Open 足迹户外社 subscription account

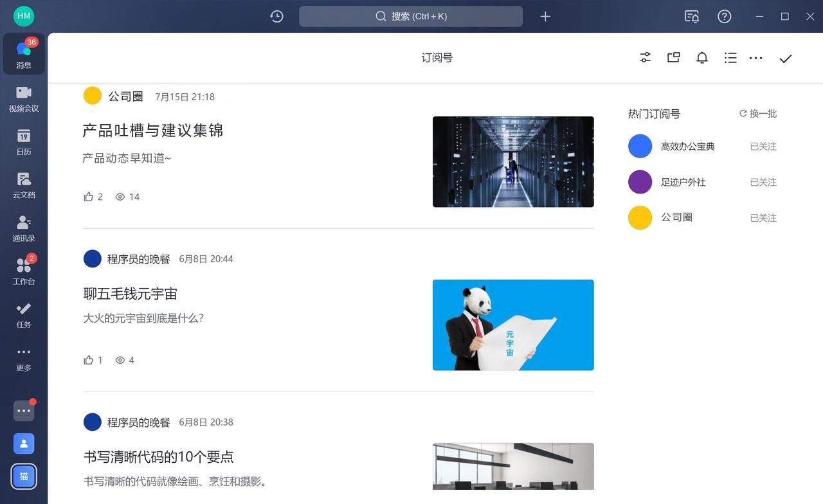point(683,182)
